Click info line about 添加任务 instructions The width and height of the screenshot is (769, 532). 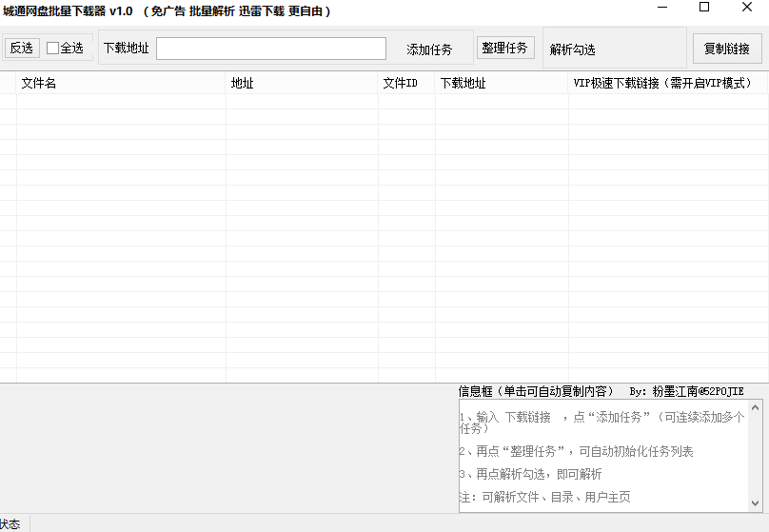click(x=602, y=423)
